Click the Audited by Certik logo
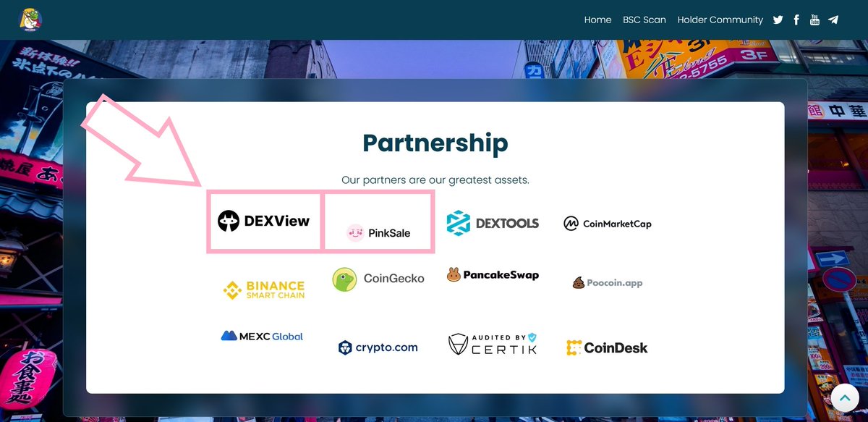 point(493,344)
